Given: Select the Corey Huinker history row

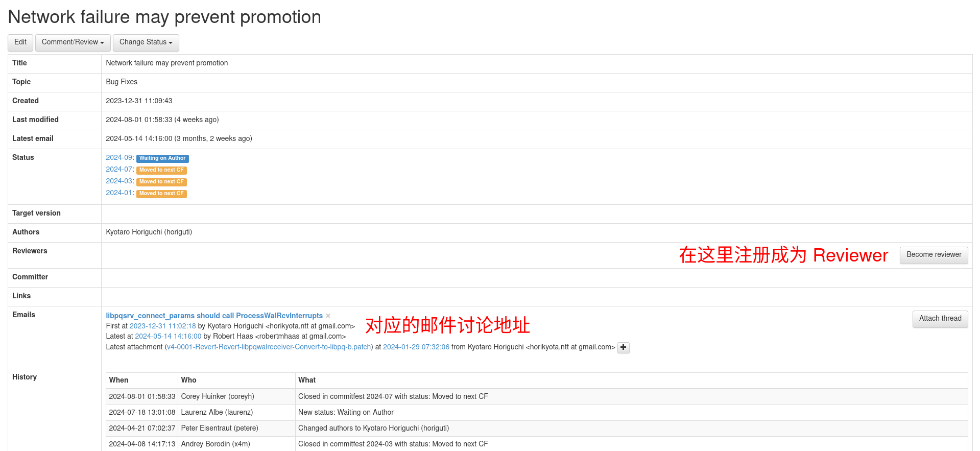Looking at the screenshot, I should [x=217, y=397].
